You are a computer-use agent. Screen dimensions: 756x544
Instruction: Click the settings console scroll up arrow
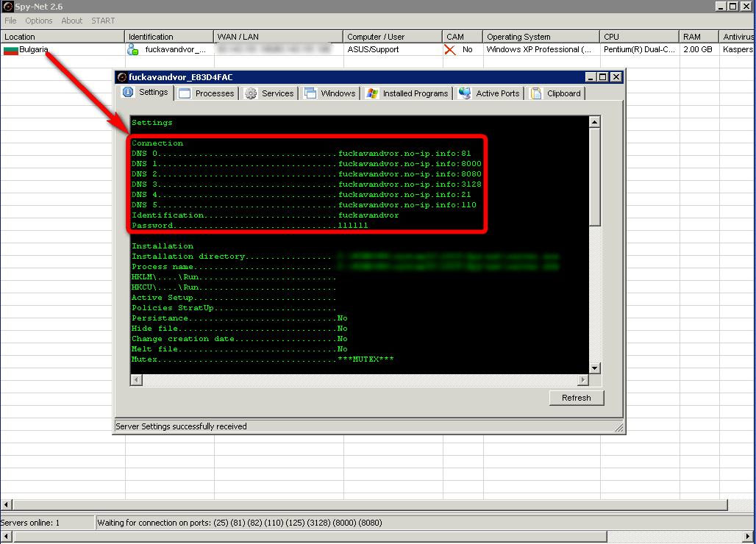tap(594, 122)
